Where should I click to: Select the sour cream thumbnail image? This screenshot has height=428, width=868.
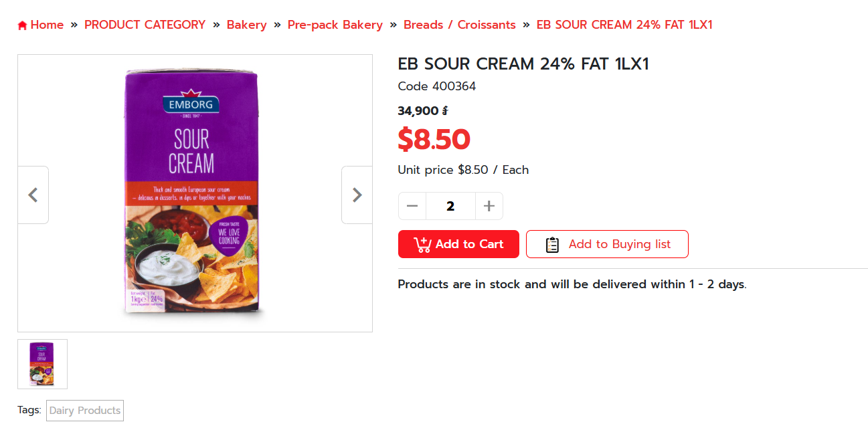(42, 364)
